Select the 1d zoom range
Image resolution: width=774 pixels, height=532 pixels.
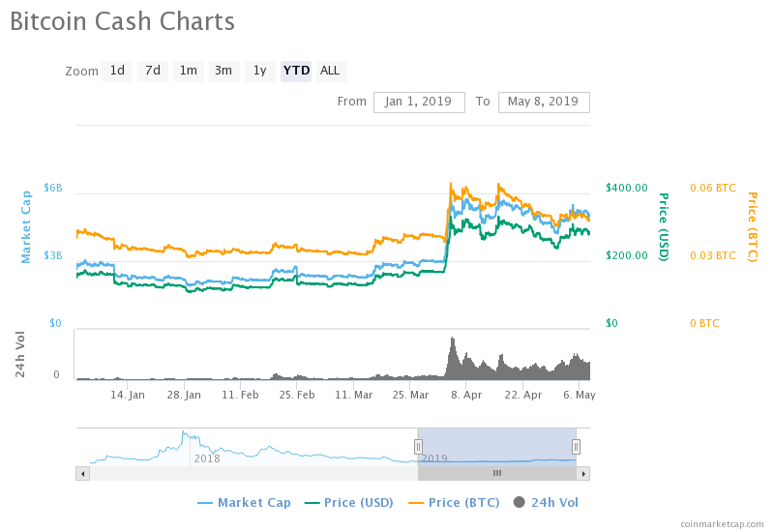(x=117, y=71)
